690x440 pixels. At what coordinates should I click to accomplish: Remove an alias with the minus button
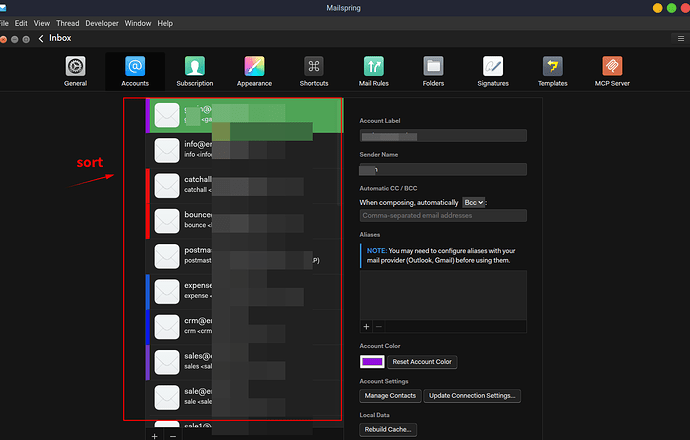[x=379, y=326]
